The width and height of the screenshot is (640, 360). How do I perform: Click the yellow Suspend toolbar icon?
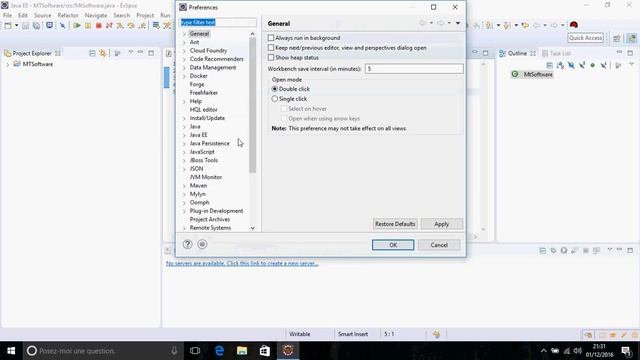click(88, 26)
